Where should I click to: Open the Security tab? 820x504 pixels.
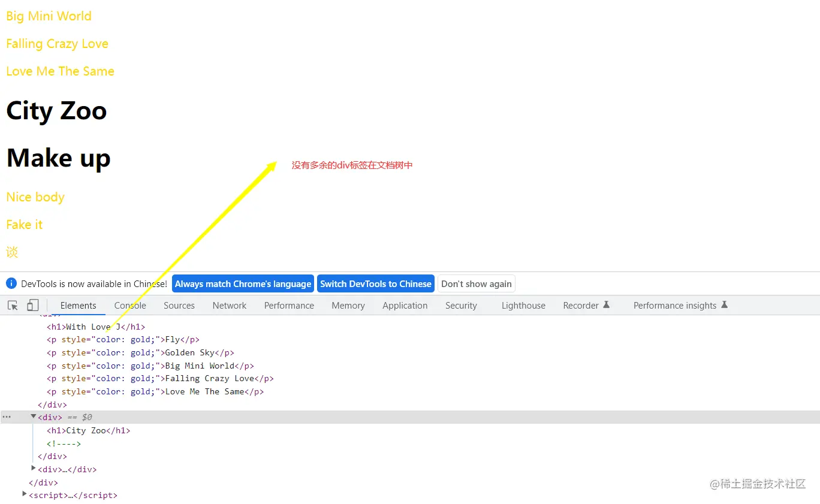click(461, 306)
